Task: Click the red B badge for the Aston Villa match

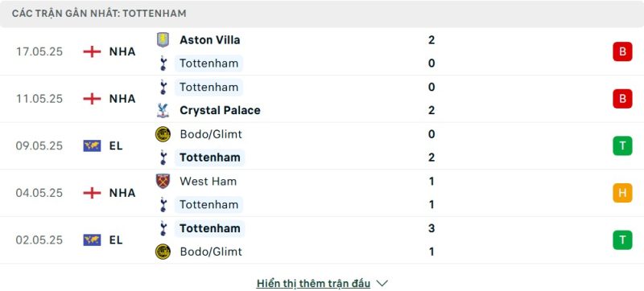Action: pyautogui.click(x=622, y=51)
